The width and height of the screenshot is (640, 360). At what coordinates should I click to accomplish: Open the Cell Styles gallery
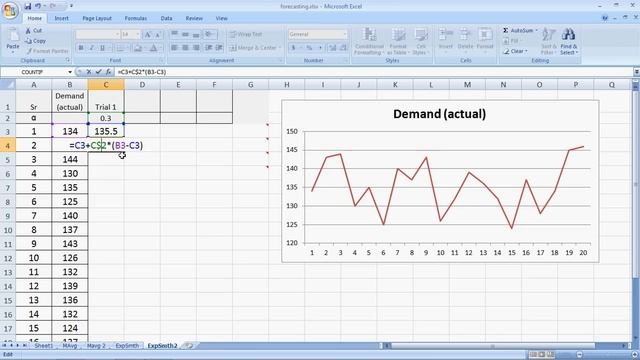[420, 41]
